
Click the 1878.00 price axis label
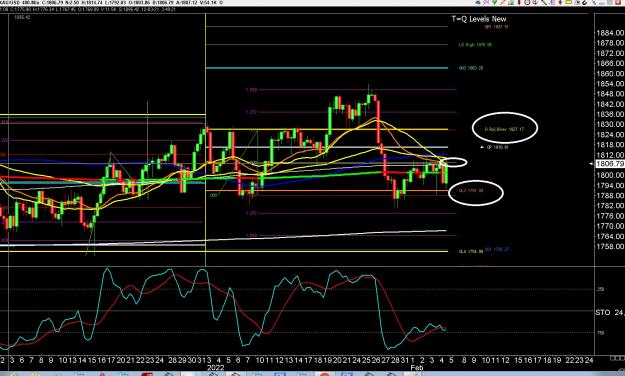pyautogui.click(x=610, y=43)
